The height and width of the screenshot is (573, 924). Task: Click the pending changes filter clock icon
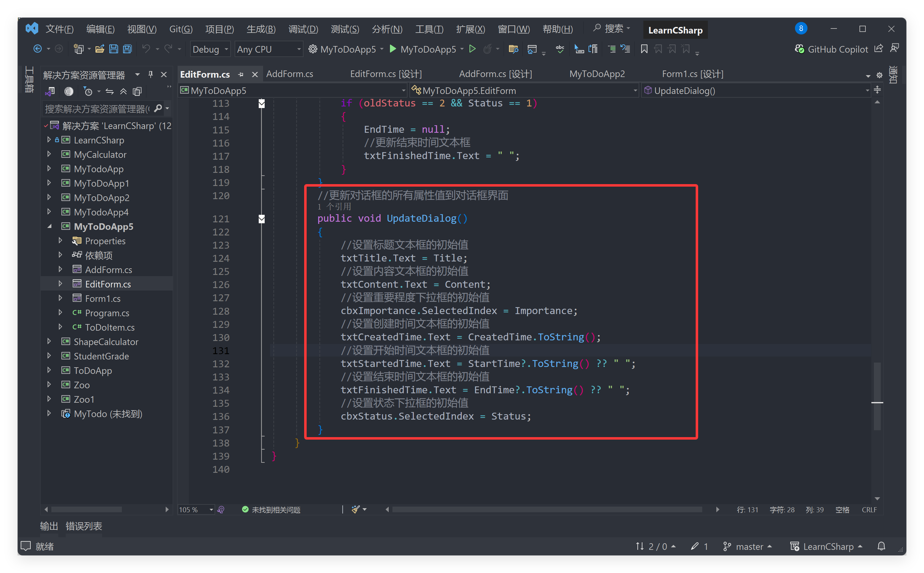(88, 91)
